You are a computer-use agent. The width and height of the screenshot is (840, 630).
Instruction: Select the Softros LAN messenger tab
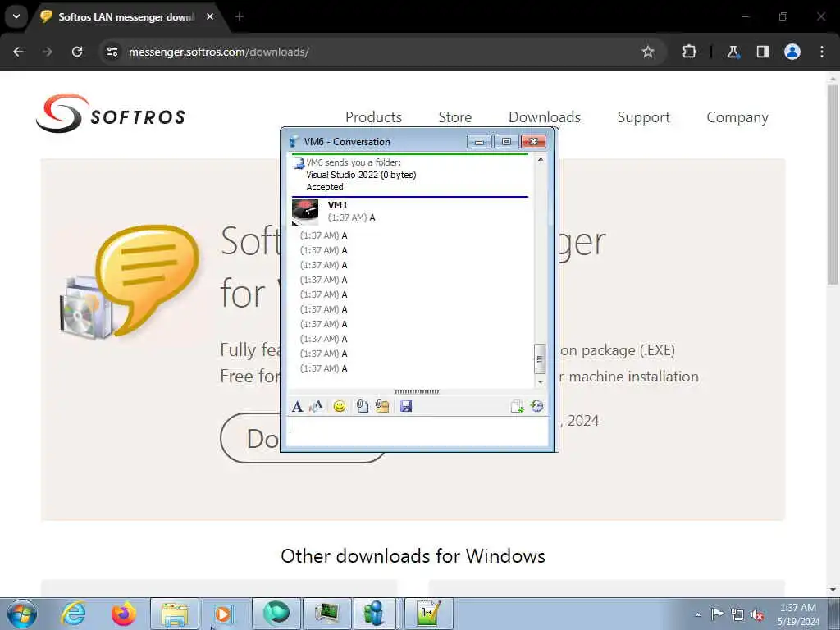tap(127, 17)
